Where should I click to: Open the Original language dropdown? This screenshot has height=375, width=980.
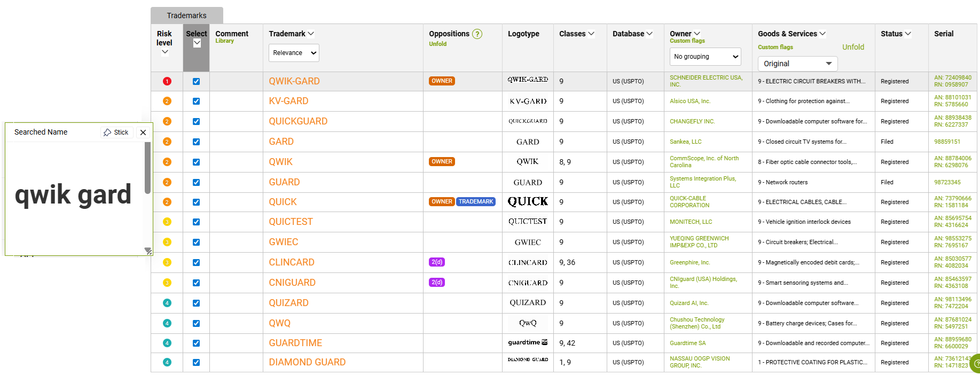[x=797, y=64]
